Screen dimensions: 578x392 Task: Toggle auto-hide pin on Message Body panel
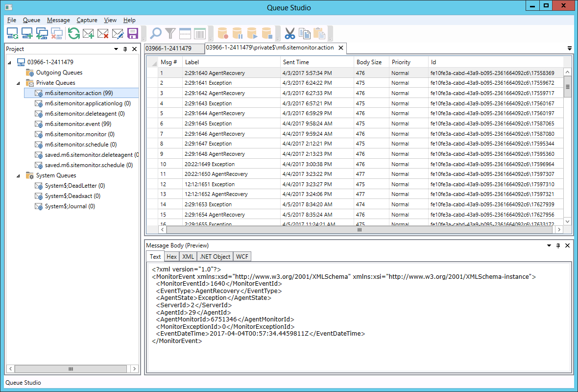(x=558, y=245)
